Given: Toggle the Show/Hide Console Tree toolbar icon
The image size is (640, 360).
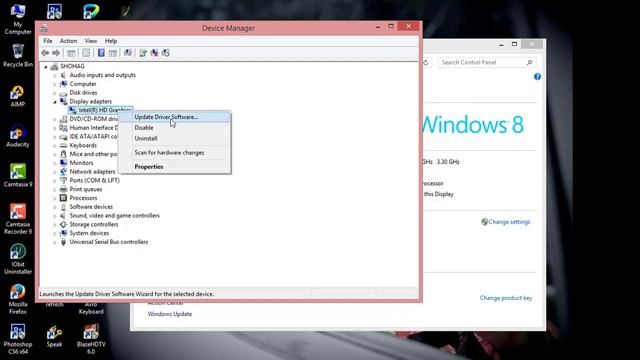Looking at the screenshot, I should tap(71, 53).
